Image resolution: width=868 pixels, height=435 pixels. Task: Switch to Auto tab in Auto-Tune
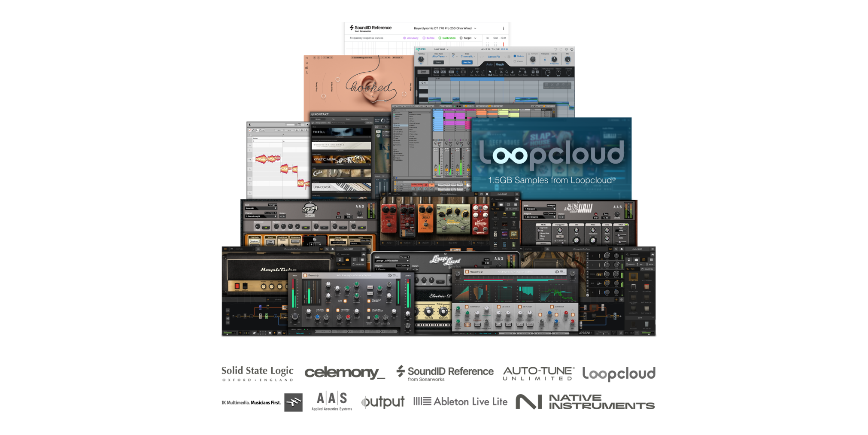pos(489,64)
